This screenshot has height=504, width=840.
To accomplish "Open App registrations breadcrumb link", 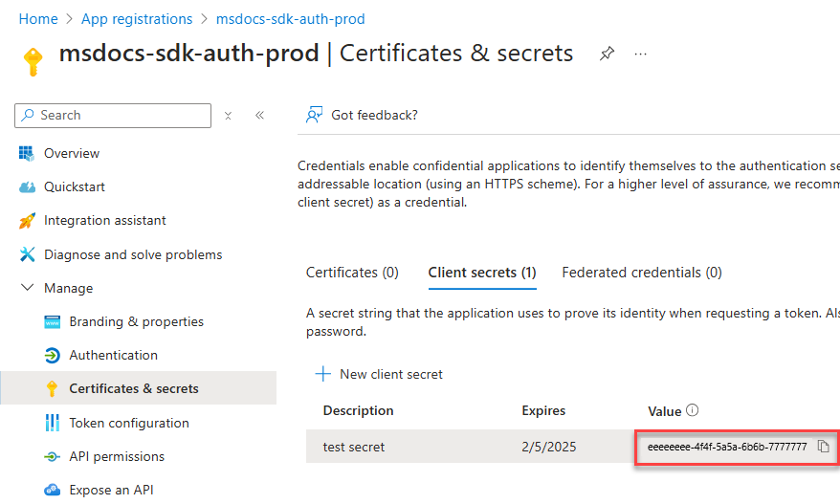I will click(137, 19).
